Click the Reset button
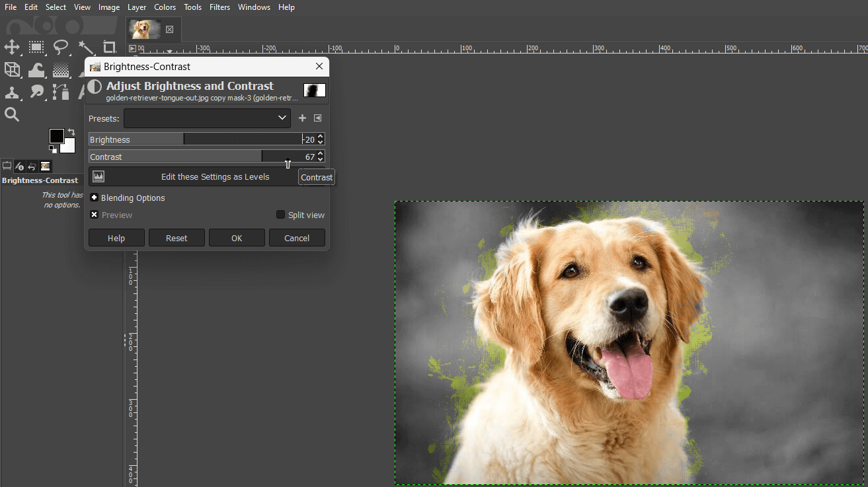Image resolution: width=868 pixels, height=487 pixels. (x=177, y=238)
